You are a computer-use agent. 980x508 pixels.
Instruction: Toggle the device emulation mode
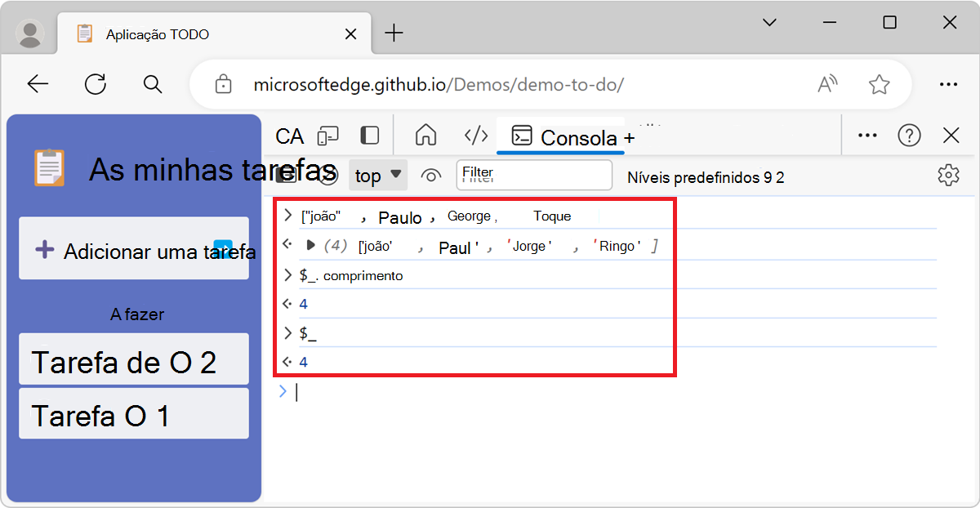pyautogui.click(x=327, y=136)
